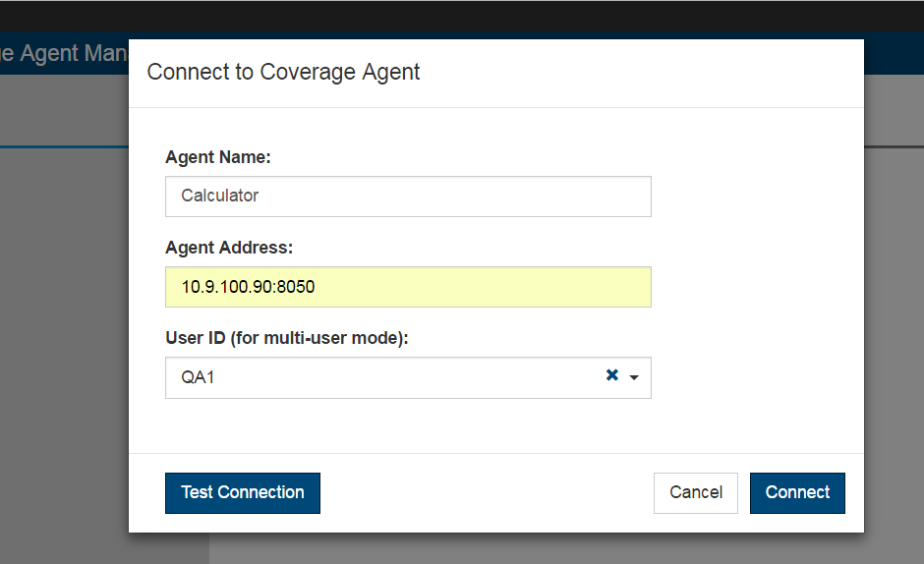This screenshot has width=924, height=564.
Task: Dismiss dialog by clicking dimmed backdrop on left
Action: pyautogui.click(x=64, y=354)
